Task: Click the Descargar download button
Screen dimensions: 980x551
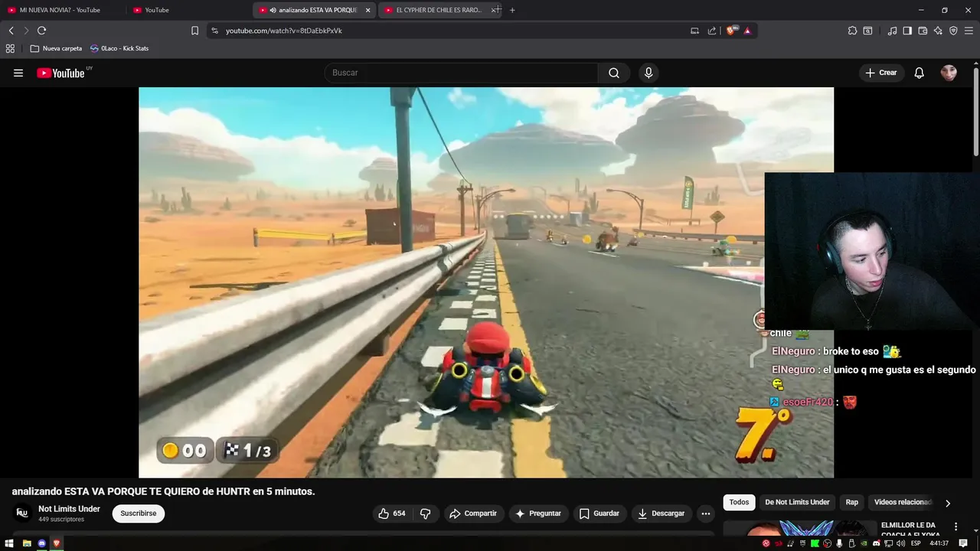Action: [661, 514]
